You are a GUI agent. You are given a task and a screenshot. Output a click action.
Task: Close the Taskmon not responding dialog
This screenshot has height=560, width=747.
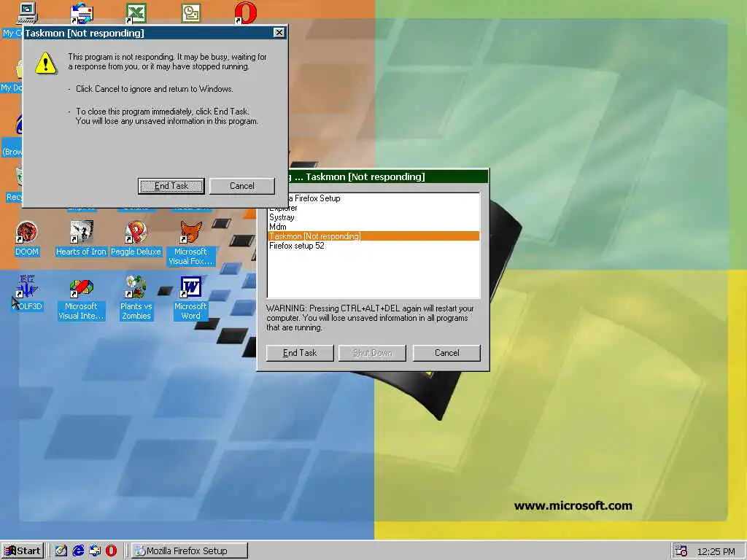279,32
